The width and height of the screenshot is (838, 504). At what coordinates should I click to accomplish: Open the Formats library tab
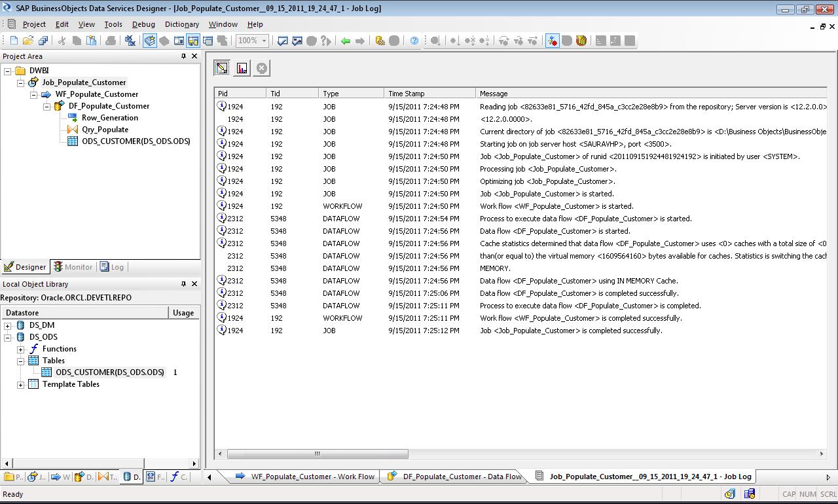tap(155, 477)
